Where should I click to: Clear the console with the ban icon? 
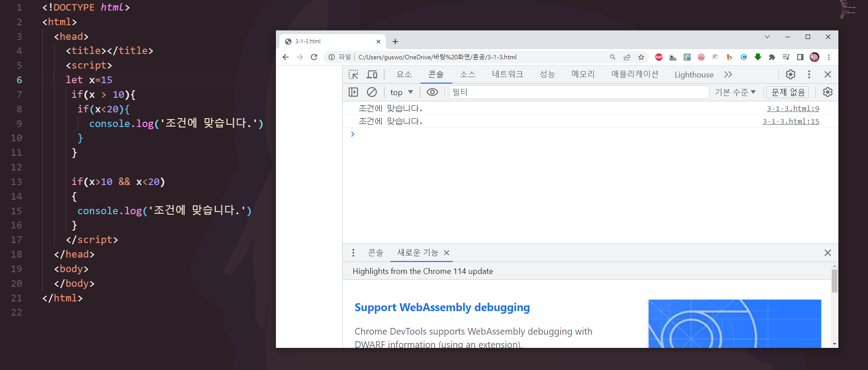pyautogui.click(x=372, y=92)
